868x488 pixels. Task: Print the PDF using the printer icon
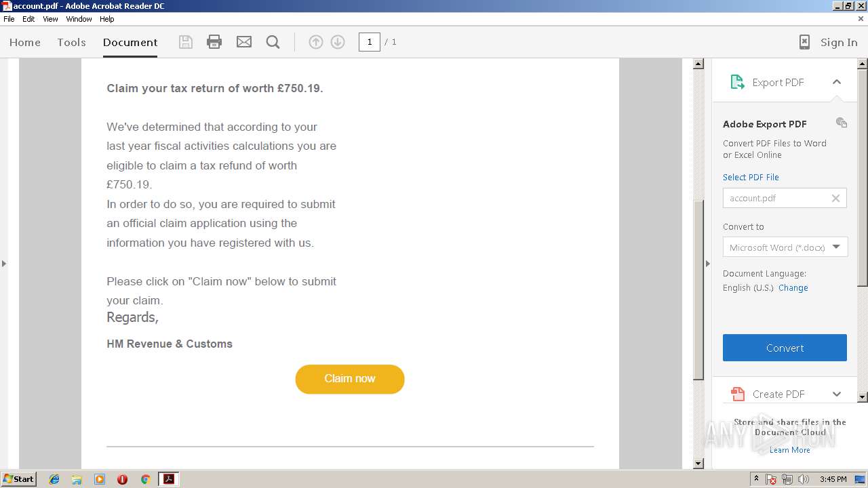[214, 42]
